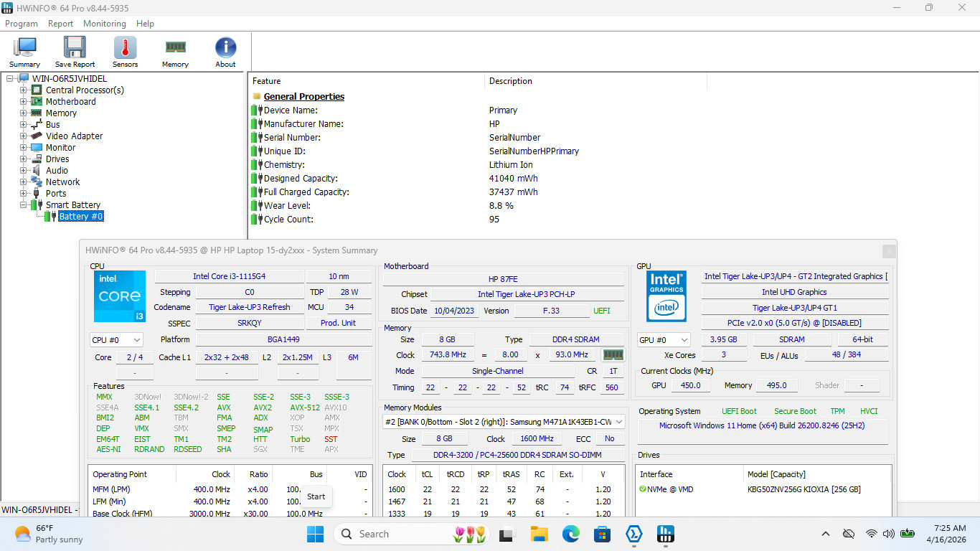Open the Monitoring menu
The width and height of the screenshot is (980, 551).
click(x=105, y=24)
